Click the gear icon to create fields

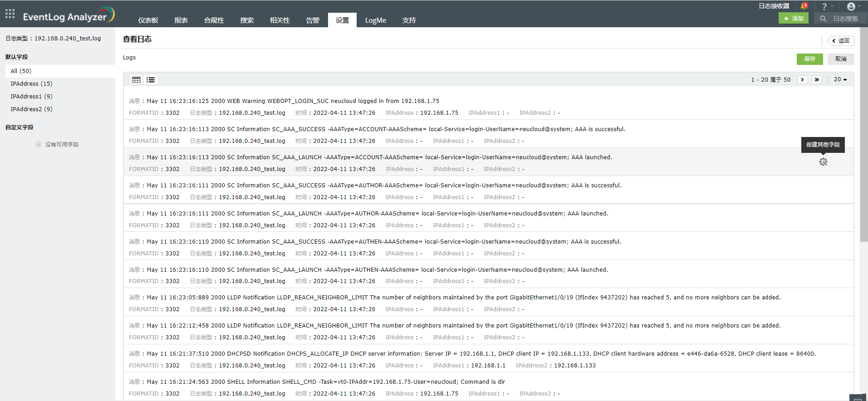(x=823, y=162)
